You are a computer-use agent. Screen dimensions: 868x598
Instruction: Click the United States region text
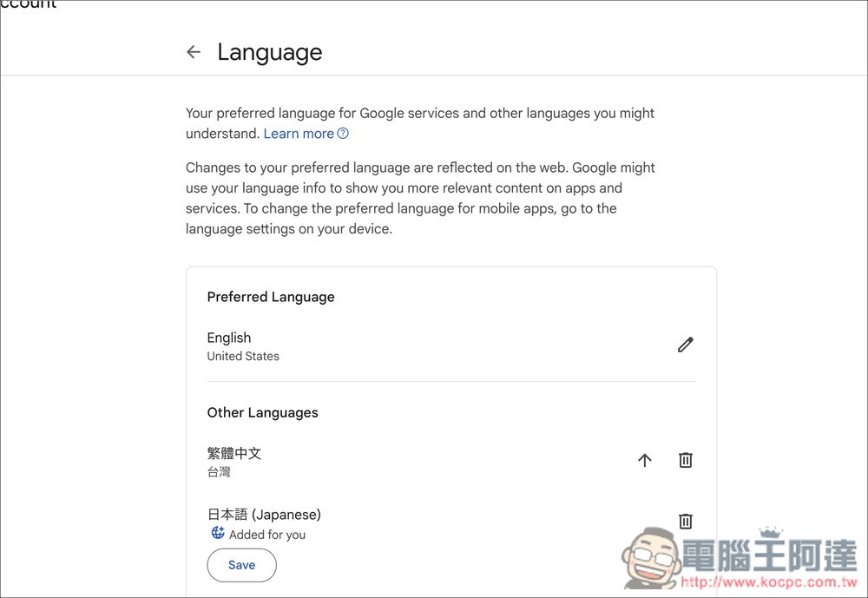coord(243,356)
